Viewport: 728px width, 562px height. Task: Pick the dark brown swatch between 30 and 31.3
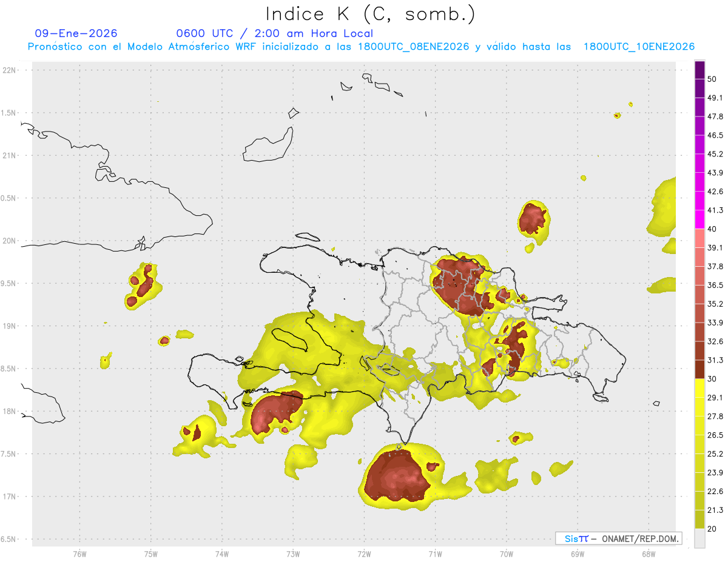pos(699,369)
